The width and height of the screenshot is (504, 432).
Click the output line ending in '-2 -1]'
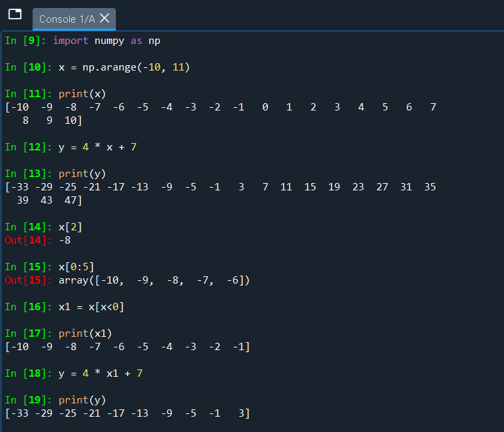(127, 347)
